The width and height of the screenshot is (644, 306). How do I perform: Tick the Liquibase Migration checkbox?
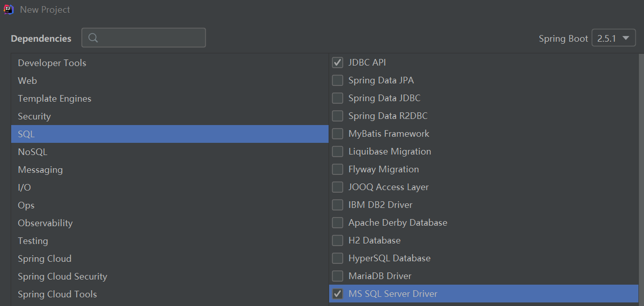(x=337, y=151)
